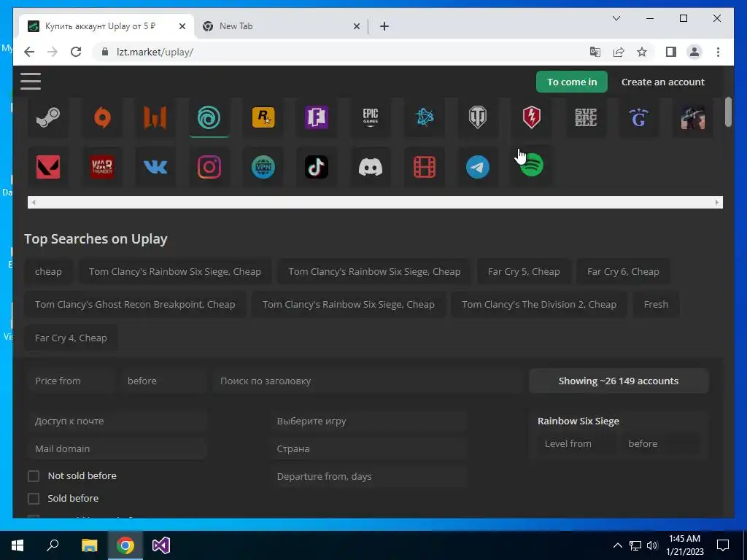Select Tom Clancy's Ghost Recon Breakpoint tag
The image size is (747, 560).
pyautogui.click(x=135, y=304)
